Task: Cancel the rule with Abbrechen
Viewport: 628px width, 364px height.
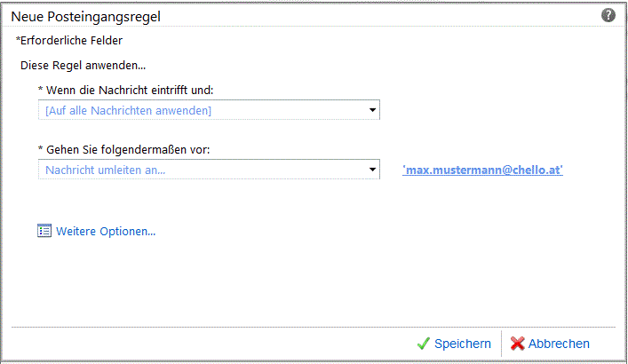Action: [560, 344]
